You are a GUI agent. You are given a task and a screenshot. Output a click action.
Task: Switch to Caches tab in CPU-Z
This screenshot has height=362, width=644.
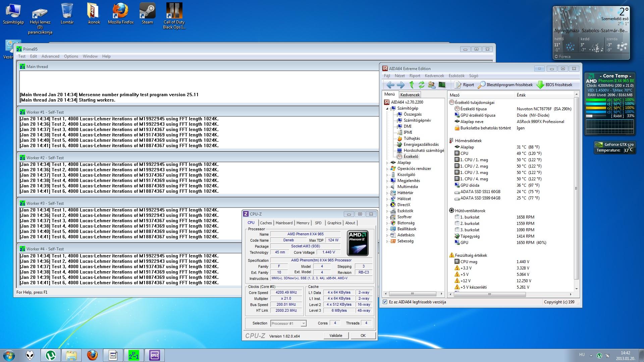click(x=266, y=223)
